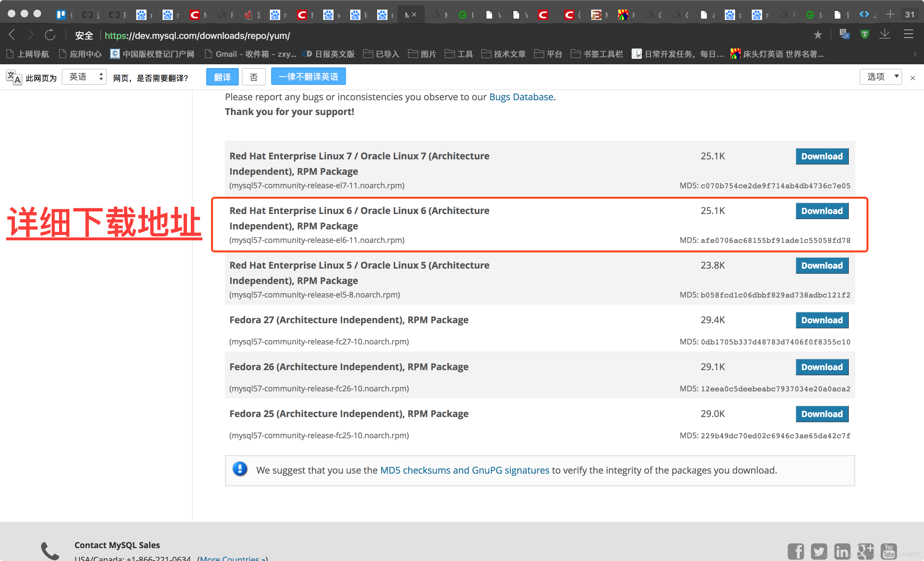
Task: Go forward with the forward arrow
Action: [x=31, y=35]
